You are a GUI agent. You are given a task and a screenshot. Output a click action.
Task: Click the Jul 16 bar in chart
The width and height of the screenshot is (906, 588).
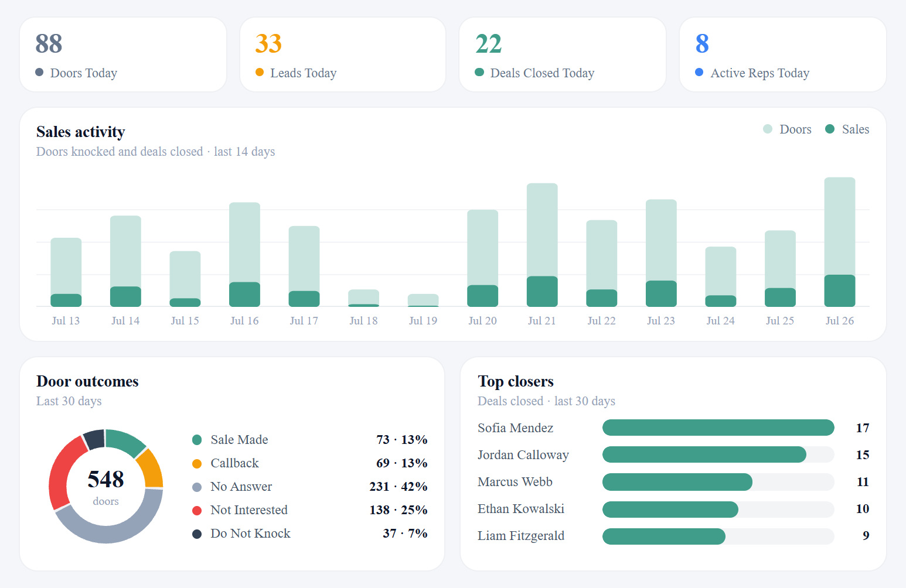coord(244,255)
